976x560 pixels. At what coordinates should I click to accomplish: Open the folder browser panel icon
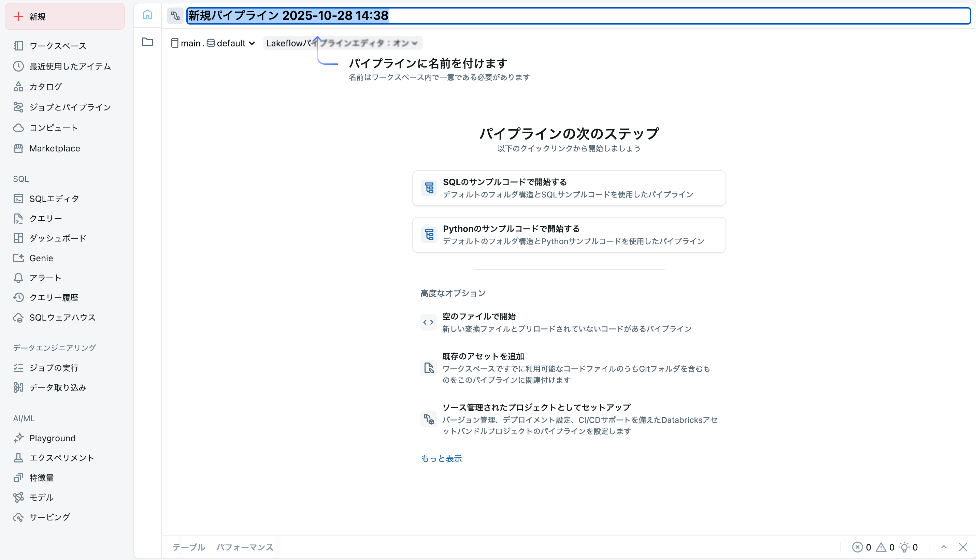[147, 42]
